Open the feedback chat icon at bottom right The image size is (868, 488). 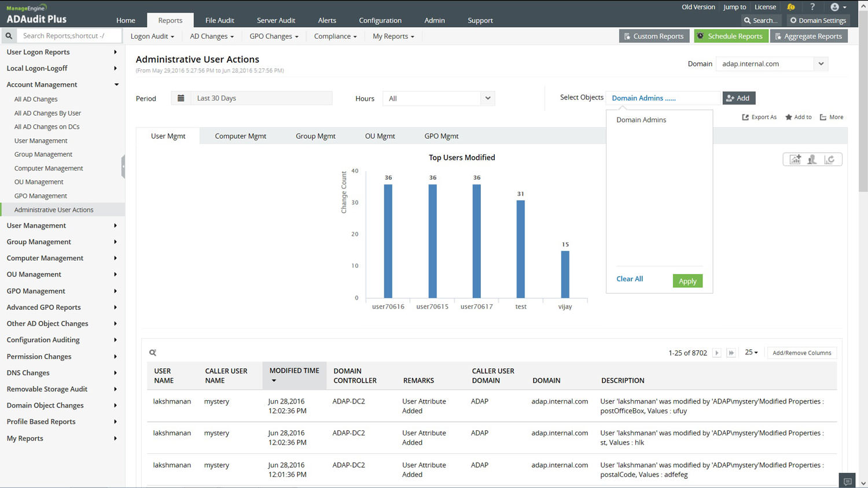847,481
